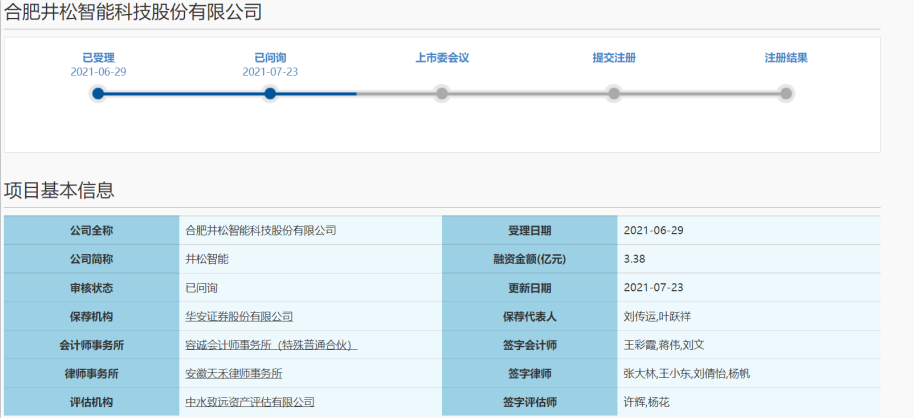Click the 注册结果 timeline step dot

point(786,93)
